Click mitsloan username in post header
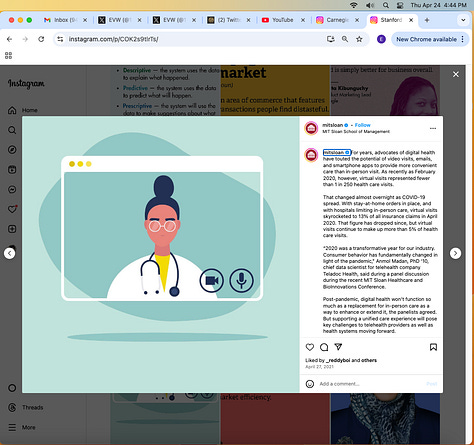The image size is (474, 445). coord(332,125)
